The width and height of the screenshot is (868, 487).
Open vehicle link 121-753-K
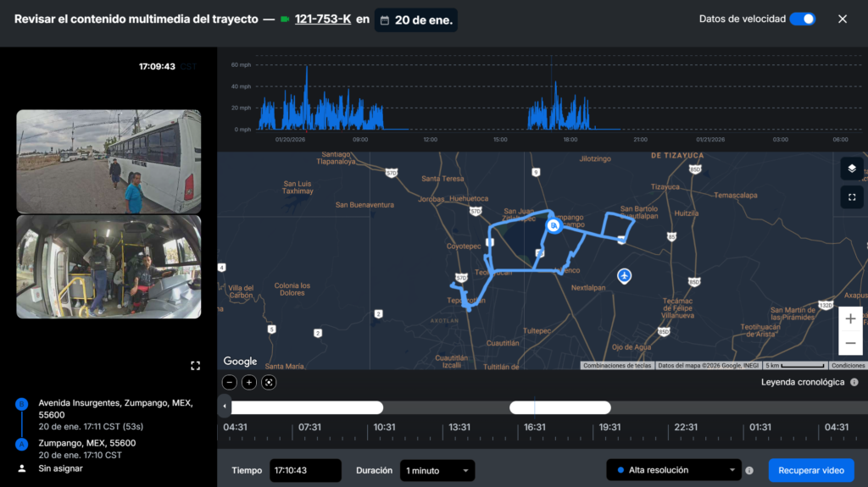[322, 19]
